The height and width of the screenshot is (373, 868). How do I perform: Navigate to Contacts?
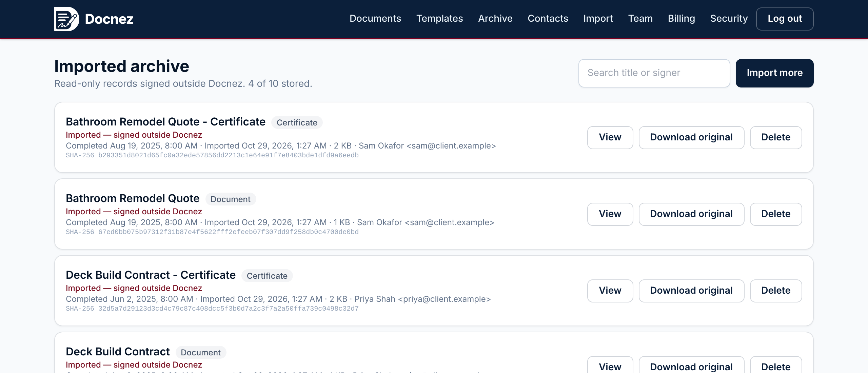[548, 19]
